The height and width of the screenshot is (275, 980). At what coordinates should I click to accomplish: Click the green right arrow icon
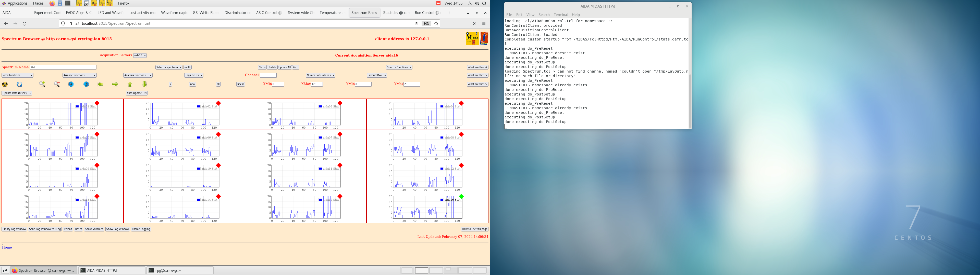click(115, 84)
